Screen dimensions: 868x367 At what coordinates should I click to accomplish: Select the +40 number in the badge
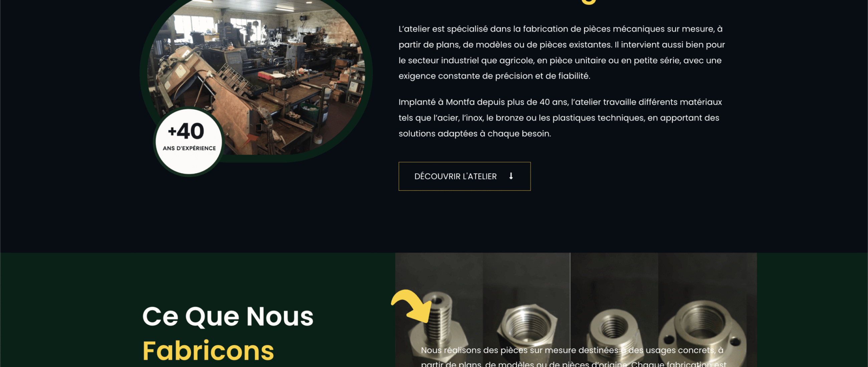point(186,131)
